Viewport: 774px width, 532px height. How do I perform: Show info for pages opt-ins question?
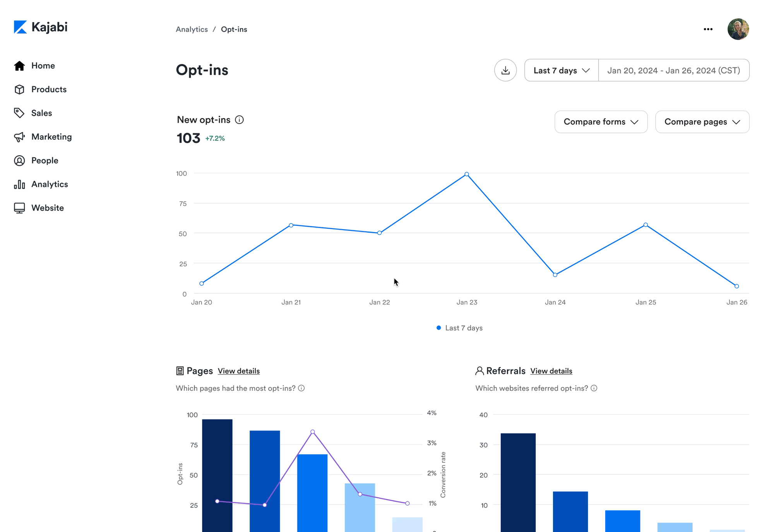[301, 388]
